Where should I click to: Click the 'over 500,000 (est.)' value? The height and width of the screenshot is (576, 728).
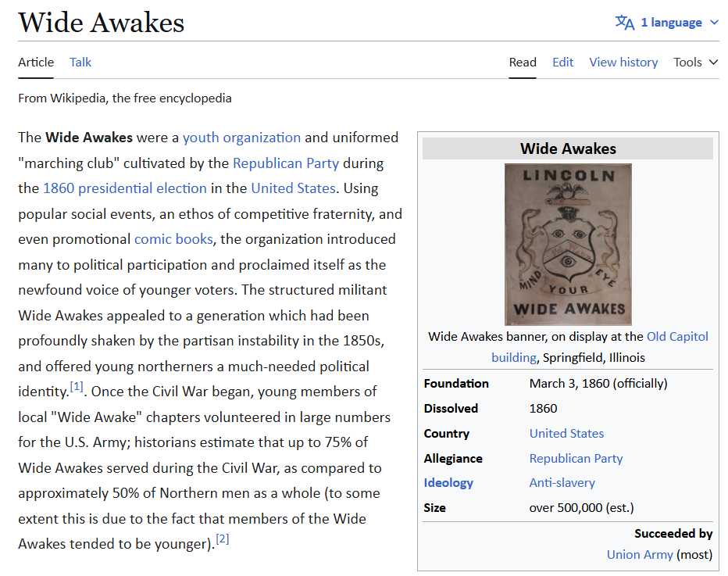pyautogui.click(x=581, y=508)
